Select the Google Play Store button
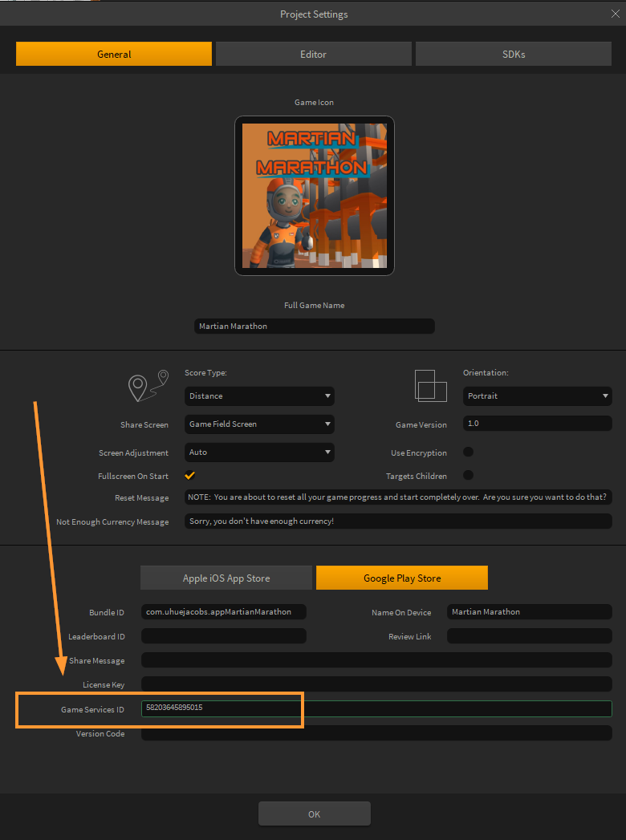The image size is (626, 840). coord(401,578)
